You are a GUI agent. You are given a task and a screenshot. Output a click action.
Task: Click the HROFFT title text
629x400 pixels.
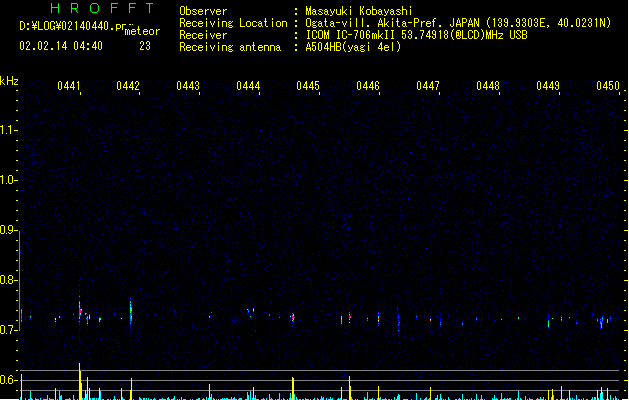pyautogui.click(x=102, y=8)
